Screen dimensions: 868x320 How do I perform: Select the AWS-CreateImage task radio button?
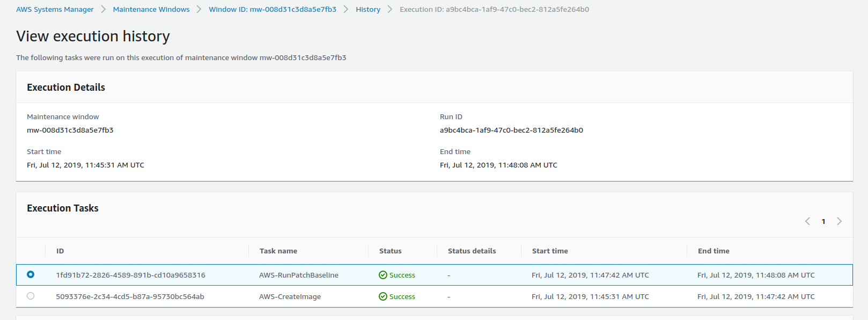coord(31,296)
